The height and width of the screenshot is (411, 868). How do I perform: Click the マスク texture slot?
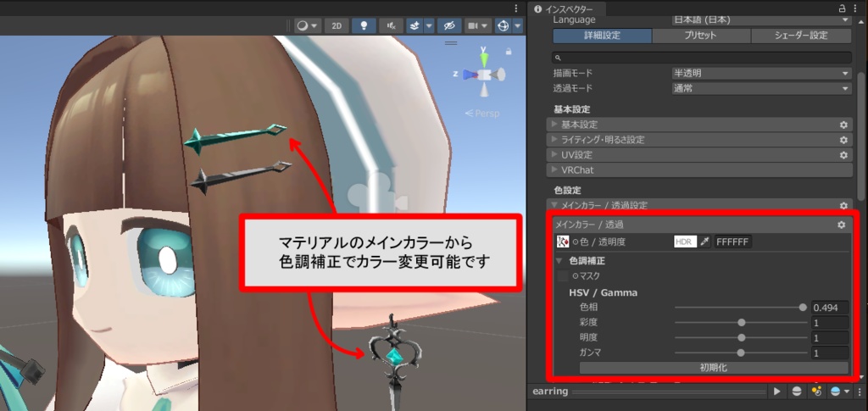(563, 275)
